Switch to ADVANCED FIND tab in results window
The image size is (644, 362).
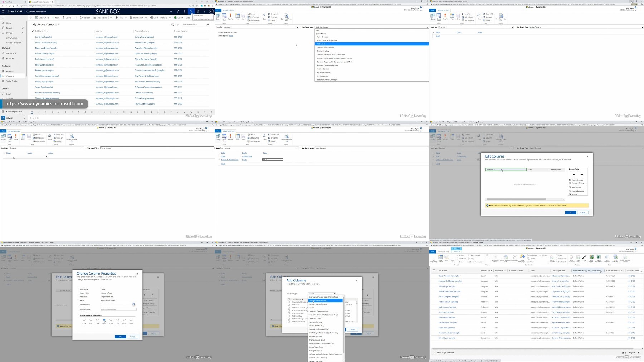tap(443, 252)
